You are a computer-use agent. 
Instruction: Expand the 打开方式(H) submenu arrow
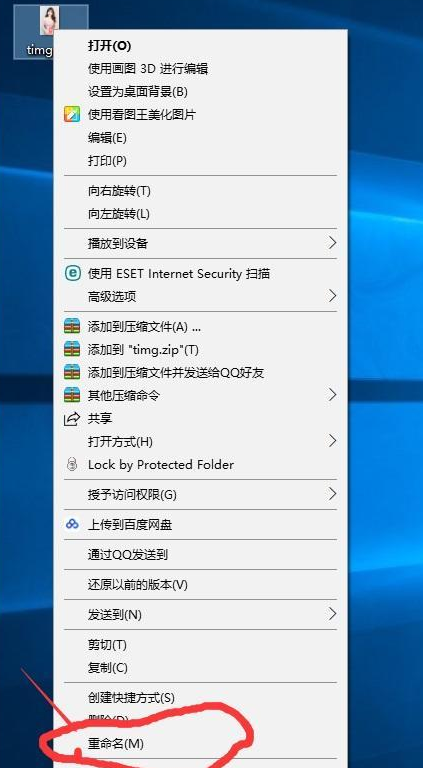[x=332, y=441]
